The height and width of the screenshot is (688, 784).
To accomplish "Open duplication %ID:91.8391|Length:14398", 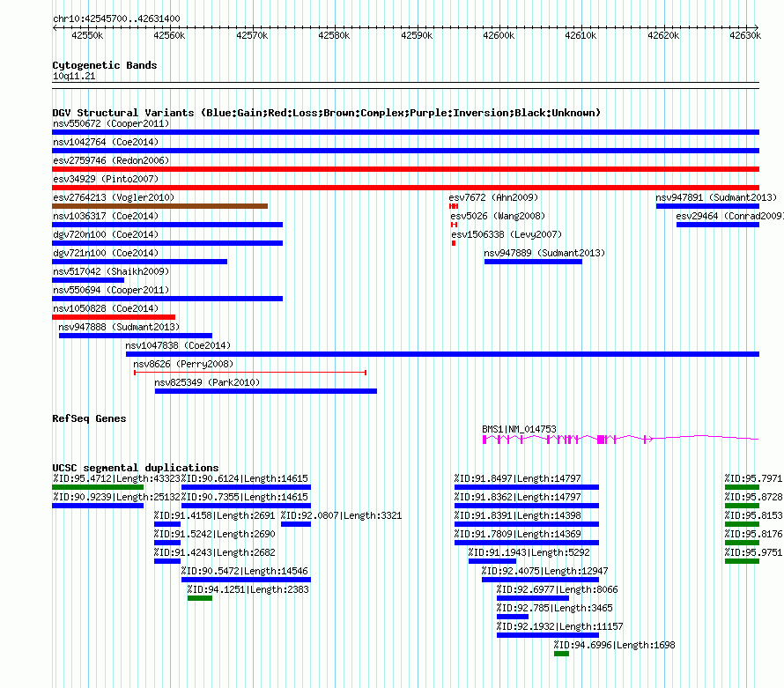I will tap(517, 515).
